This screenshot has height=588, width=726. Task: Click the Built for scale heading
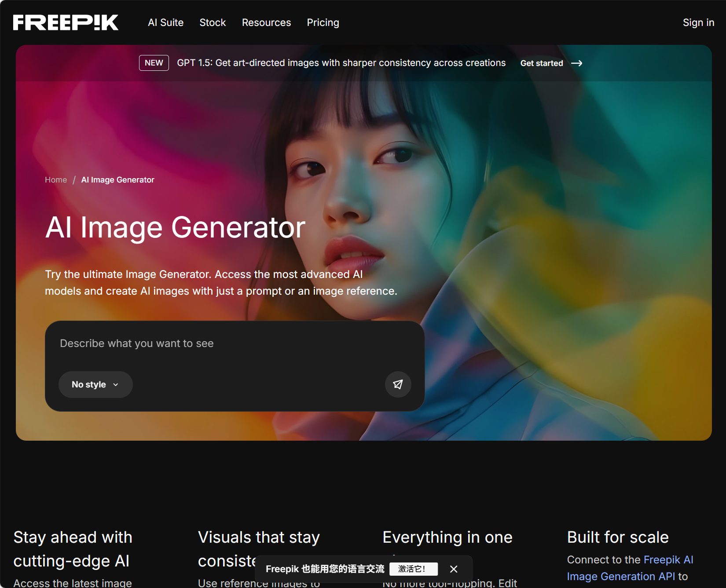pos(618,537)
